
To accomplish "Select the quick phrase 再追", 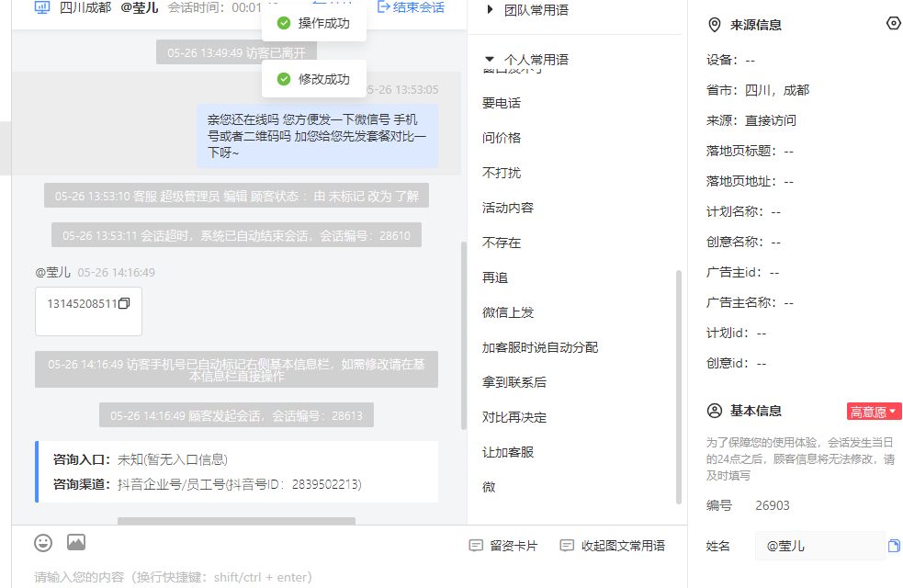I will (x=495, y=277).
